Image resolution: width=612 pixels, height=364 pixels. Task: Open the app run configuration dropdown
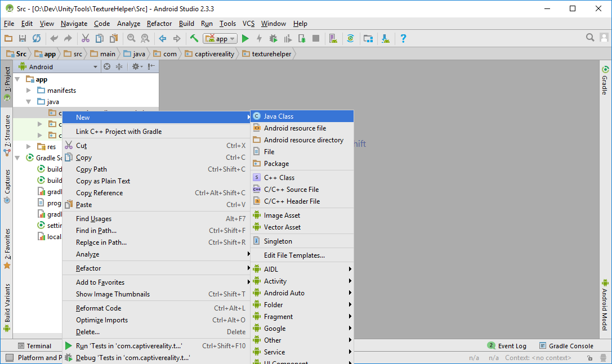pos(220,38)
